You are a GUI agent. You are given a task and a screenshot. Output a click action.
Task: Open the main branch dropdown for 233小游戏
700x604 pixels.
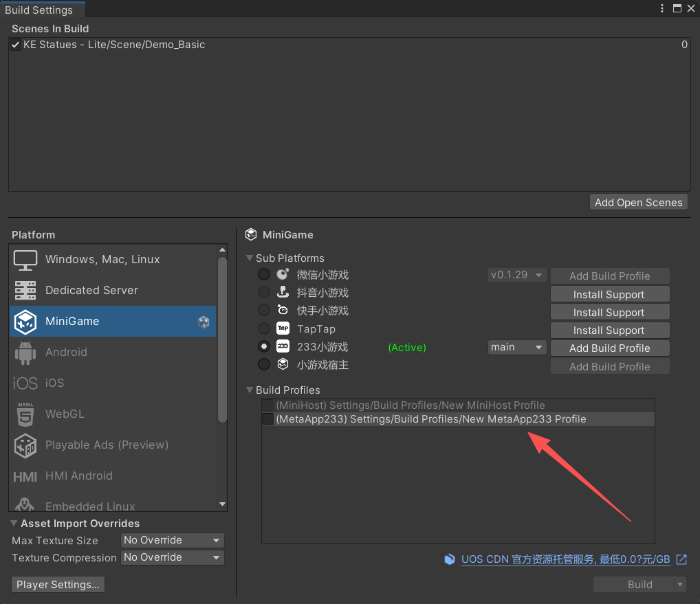[517, 348]
